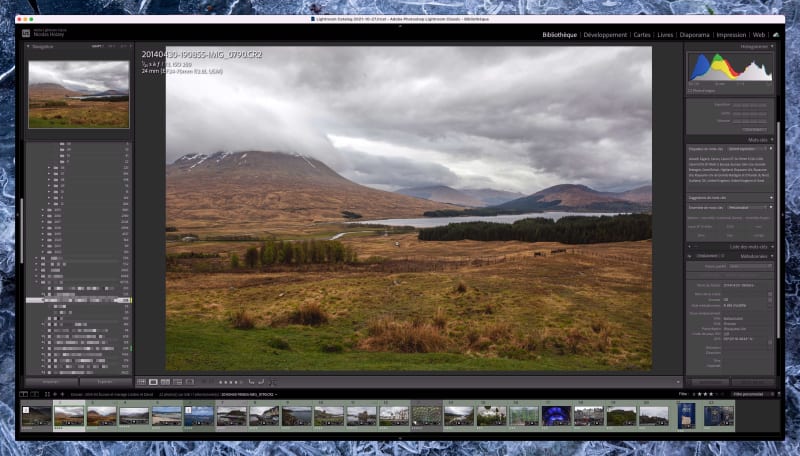Viewport: 800px width, 456px height.
Task: Open the Cartes module
Action: (x=642, y=35)
